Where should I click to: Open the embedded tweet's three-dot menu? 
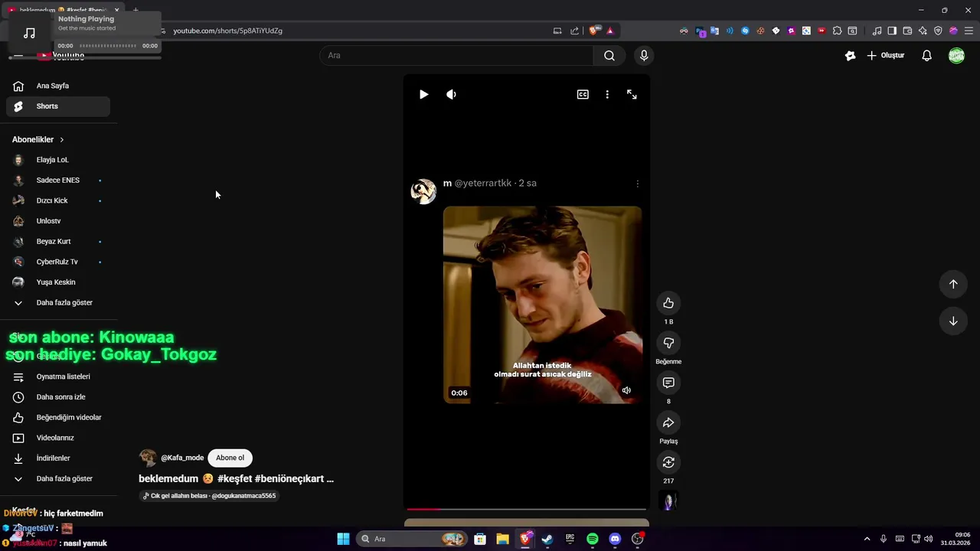coord(637,184)
